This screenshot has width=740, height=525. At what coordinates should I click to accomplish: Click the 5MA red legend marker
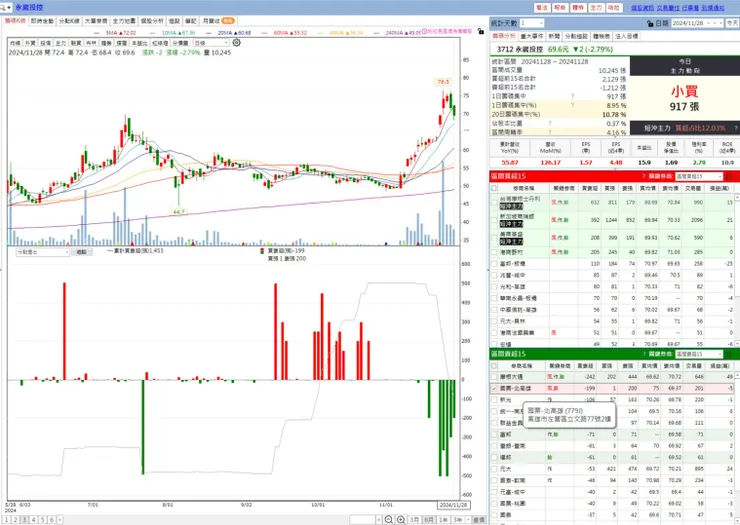97,33
